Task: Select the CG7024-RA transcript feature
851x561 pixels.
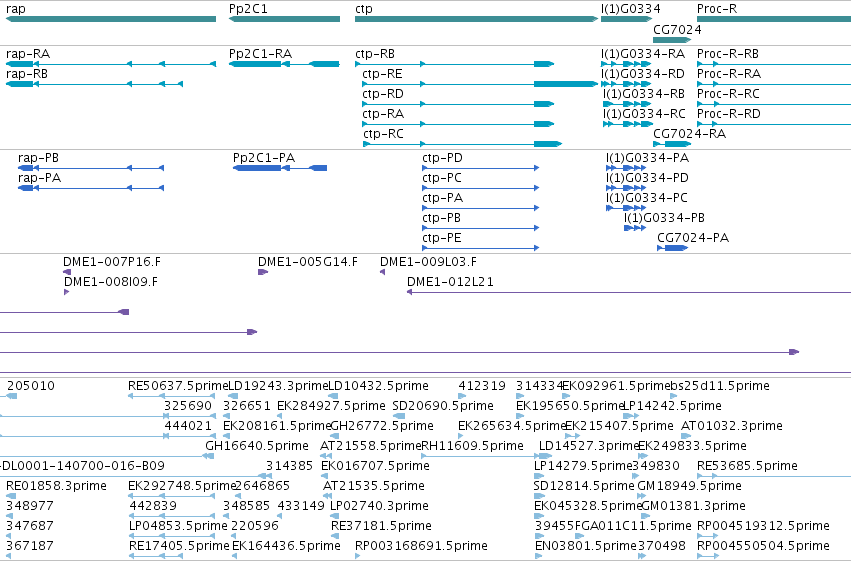Action: tap(672, 144)
